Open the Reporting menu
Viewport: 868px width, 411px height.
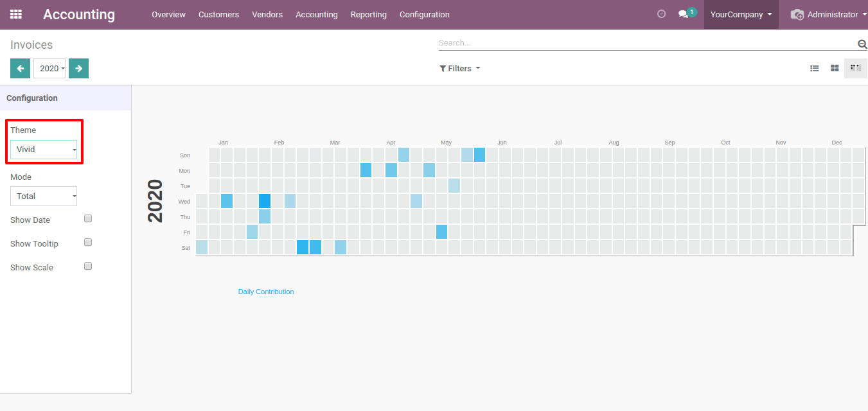(368, 14)
